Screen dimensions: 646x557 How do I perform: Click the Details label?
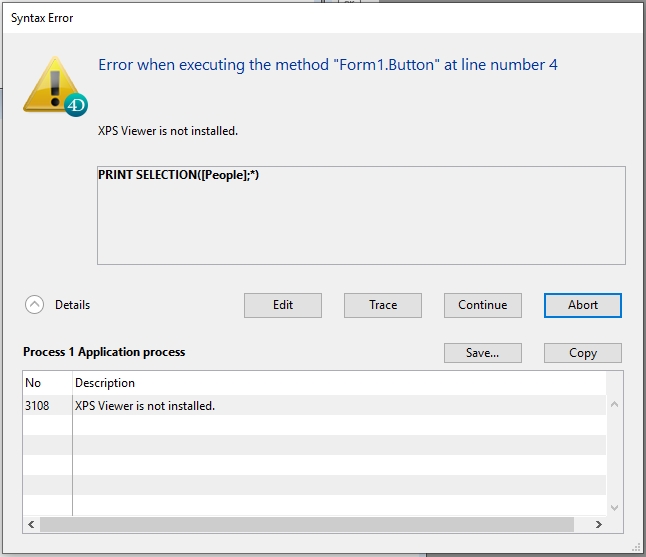(73, 305)
